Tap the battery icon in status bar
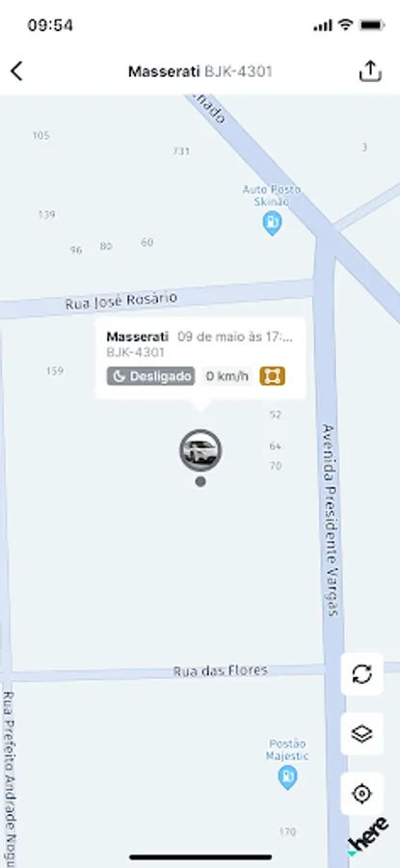Image resolution: width=400 pixels, height=868 pixels. [371, 25]
